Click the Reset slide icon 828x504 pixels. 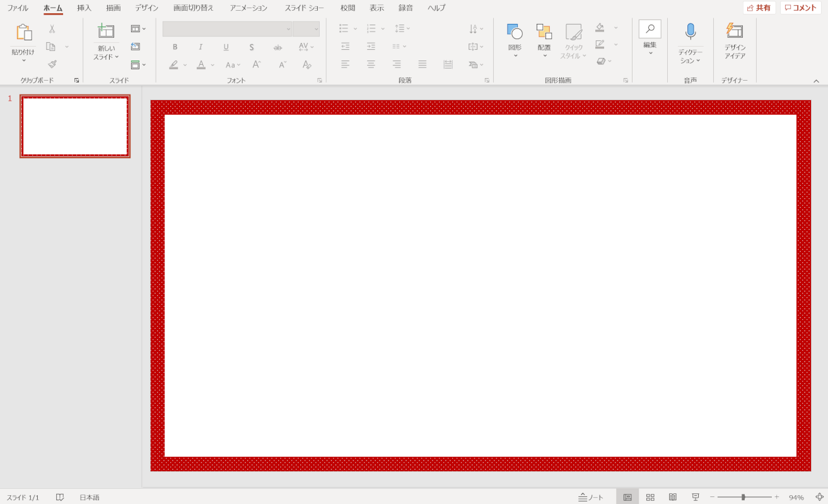click(x=136, y=47)
